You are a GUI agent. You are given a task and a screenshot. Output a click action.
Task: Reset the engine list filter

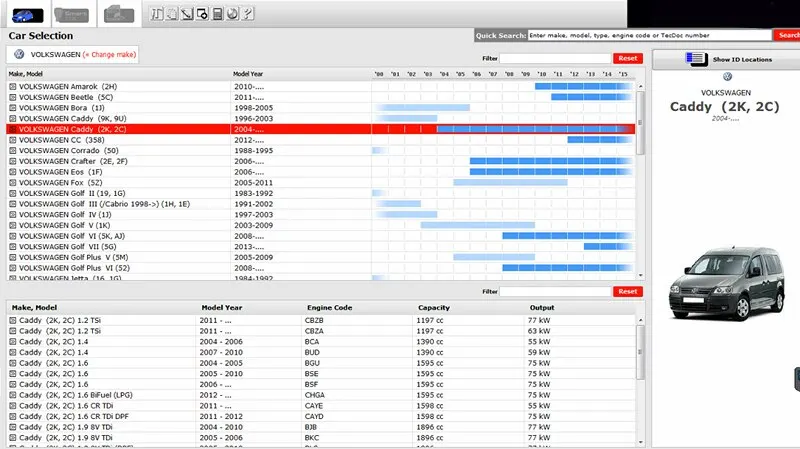point(628,291)
